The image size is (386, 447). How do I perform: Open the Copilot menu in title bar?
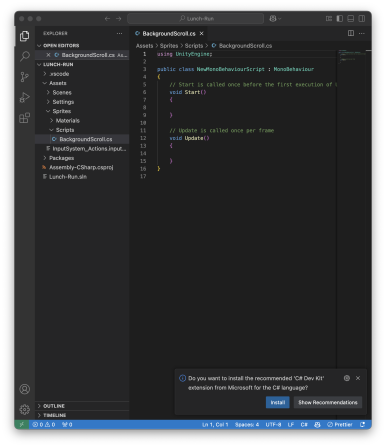click(x=275, y=19)
